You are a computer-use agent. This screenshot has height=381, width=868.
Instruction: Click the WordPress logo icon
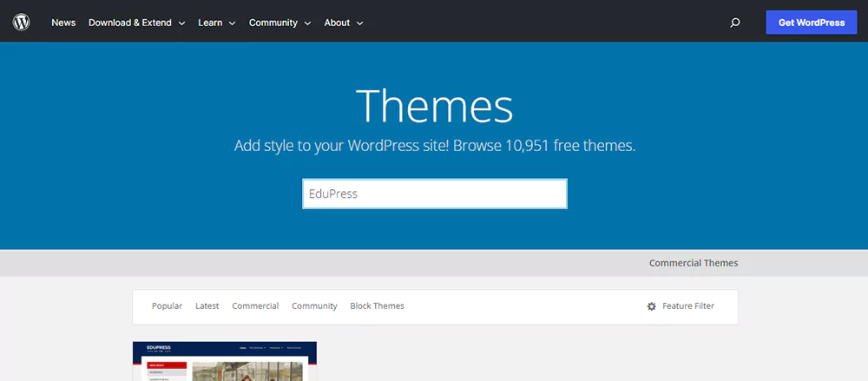21,23
